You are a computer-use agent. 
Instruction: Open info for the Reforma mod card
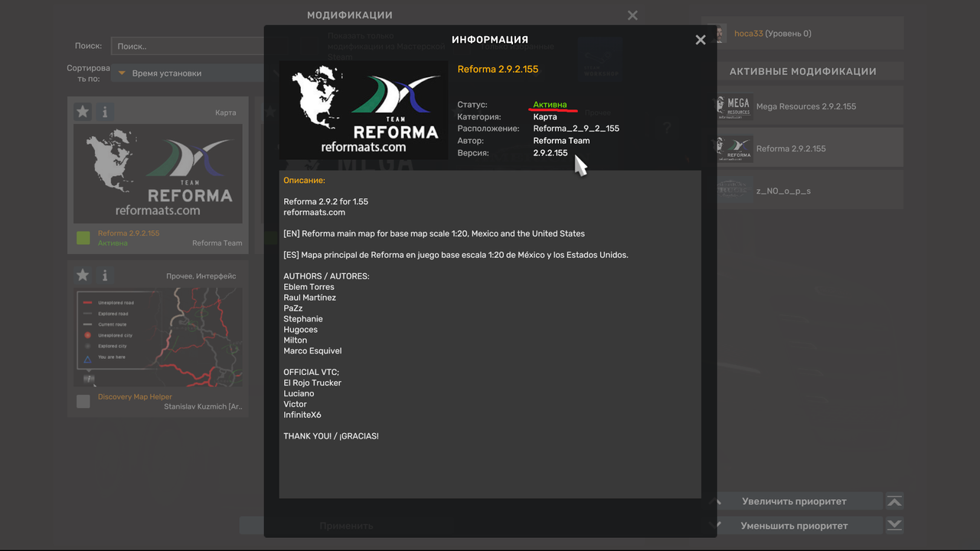pyautogui.click(x=105, y=112)
